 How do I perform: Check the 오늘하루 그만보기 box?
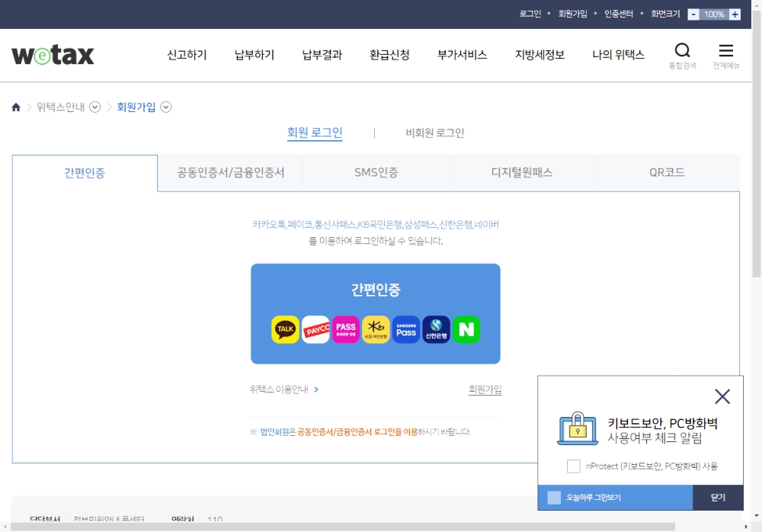point(554,498)
